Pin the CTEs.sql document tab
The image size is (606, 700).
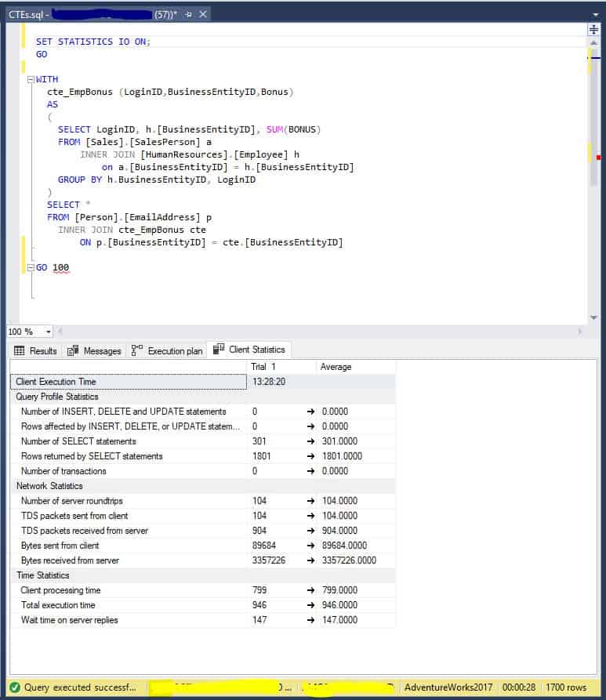click(188, 15)
